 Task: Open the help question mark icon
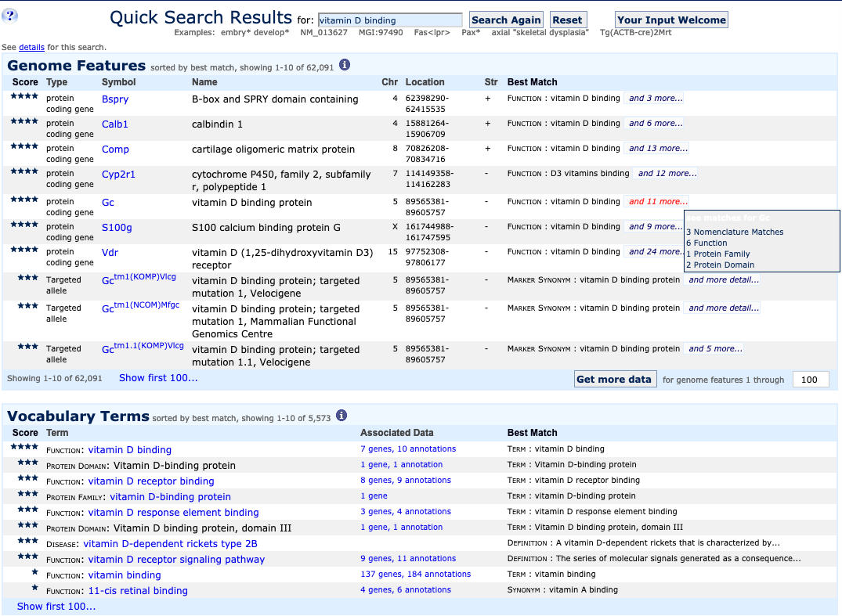point(9,16)
